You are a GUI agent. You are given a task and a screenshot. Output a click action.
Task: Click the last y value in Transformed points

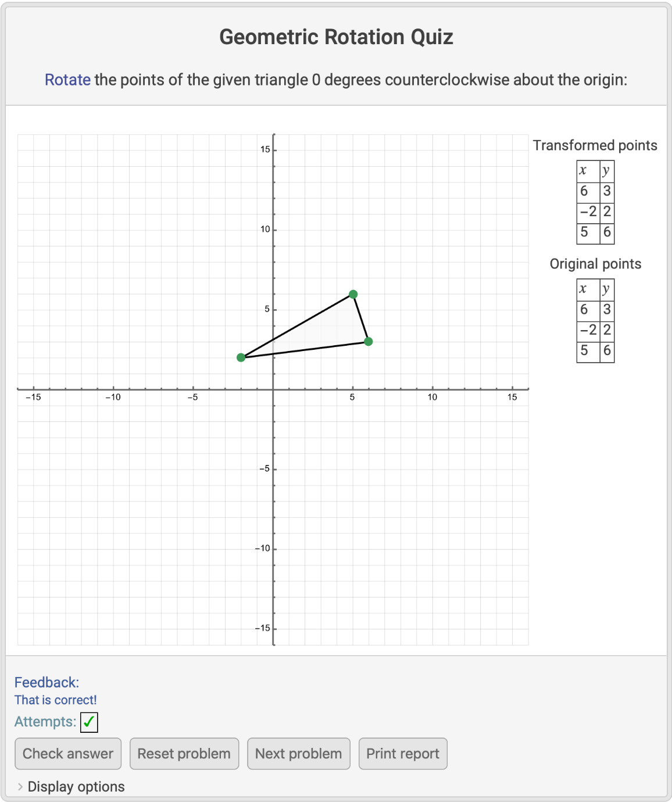pyautogui.click(x=607, y=232)
